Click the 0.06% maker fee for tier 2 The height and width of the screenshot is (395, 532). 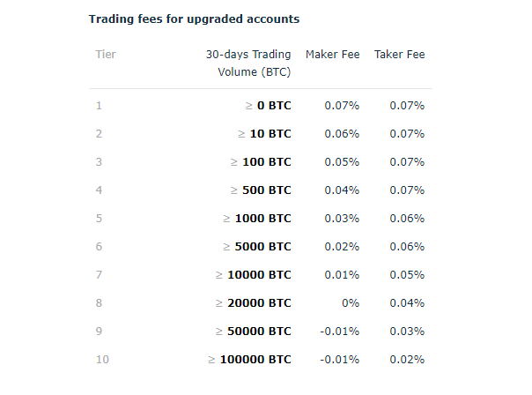(342, 134)
